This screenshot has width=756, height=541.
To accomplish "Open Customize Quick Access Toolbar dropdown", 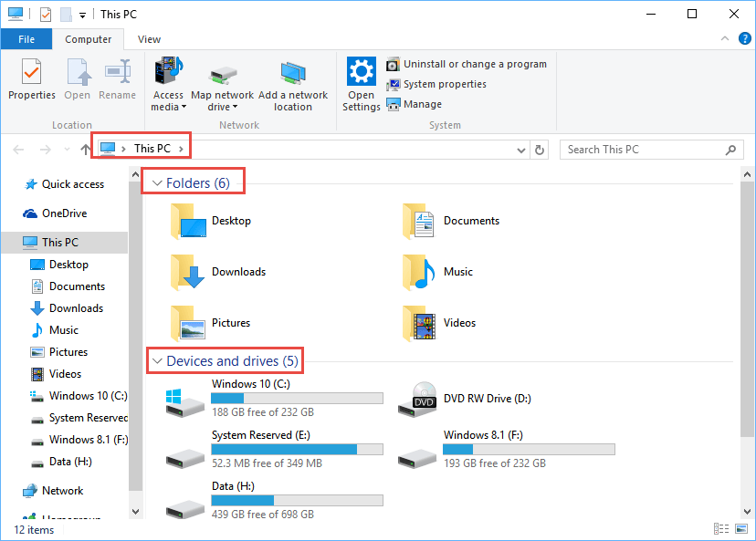I will click(82, 16).
